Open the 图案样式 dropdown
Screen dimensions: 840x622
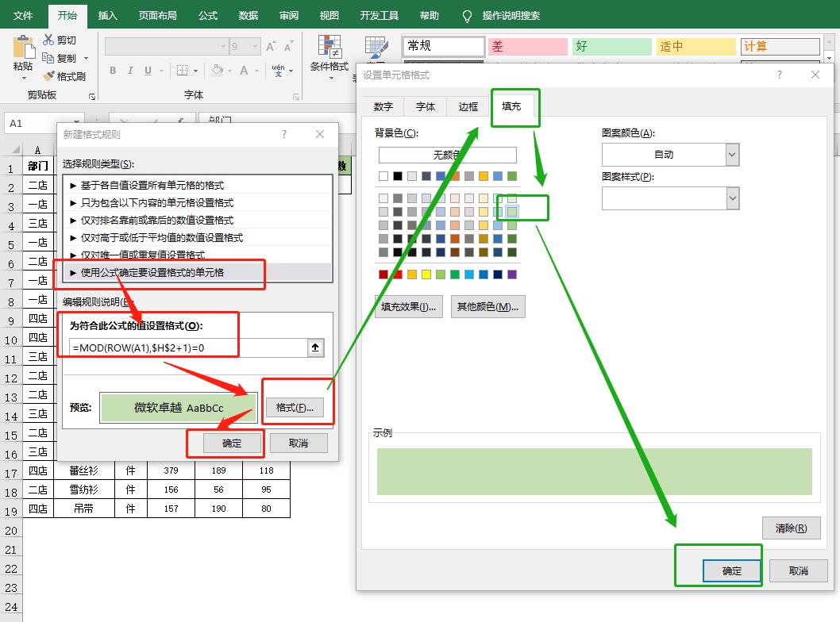pyautogui.click(x=733, y=198)
